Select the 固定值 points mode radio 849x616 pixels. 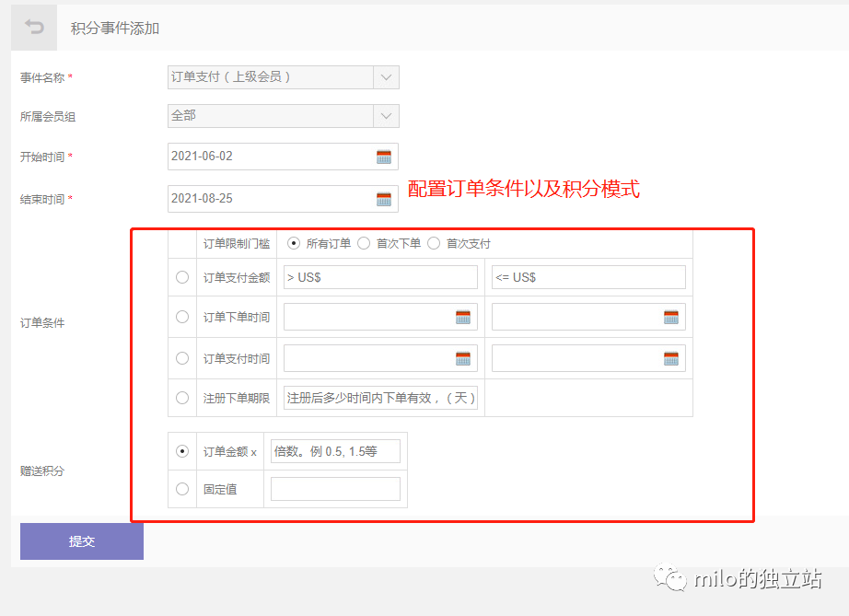(181, 489)
